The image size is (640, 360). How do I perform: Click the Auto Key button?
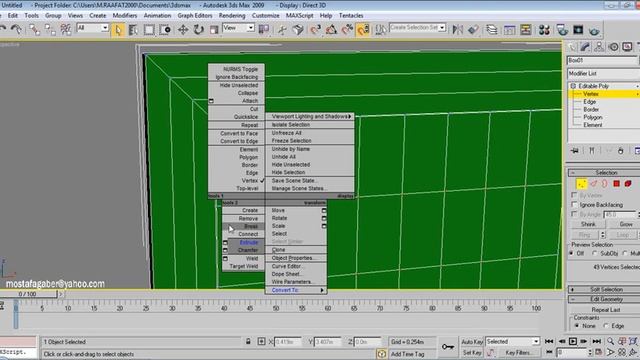[472, 342]
